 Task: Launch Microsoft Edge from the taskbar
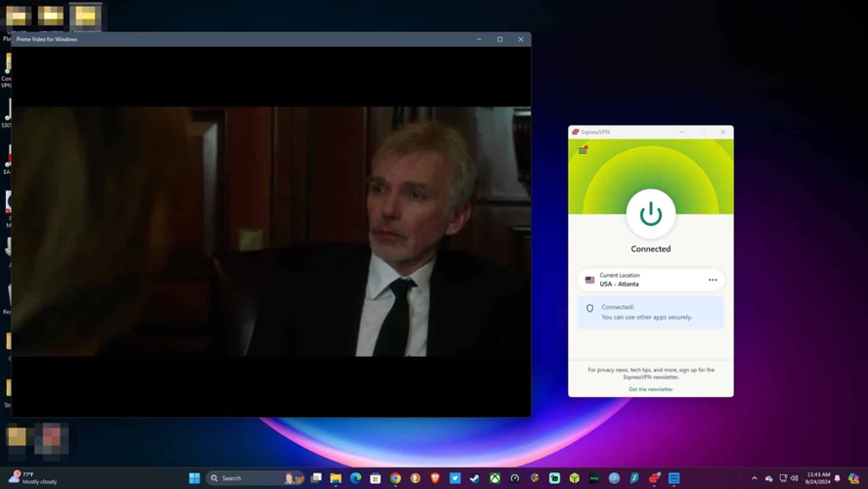(356, 478)
